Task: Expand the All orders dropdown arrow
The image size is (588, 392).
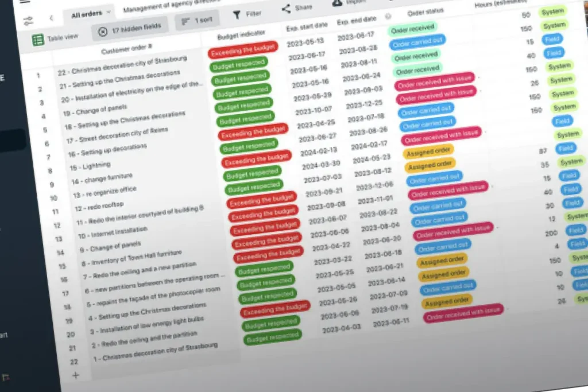Action: (109, 12)
